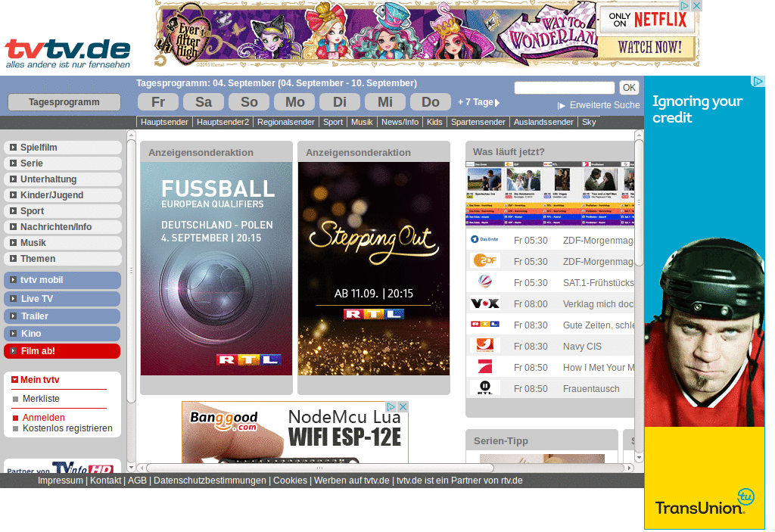775x532 pixels.
Task: Click Kostenlos registrieren link
Action: point(67,428)
